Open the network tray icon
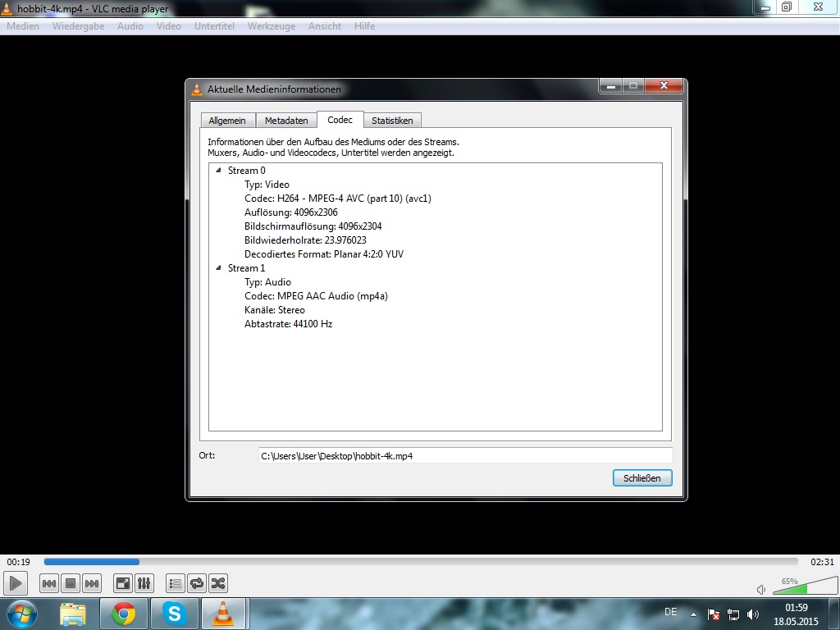The width and height of the screenshot is (840, 630). (733, 614)
